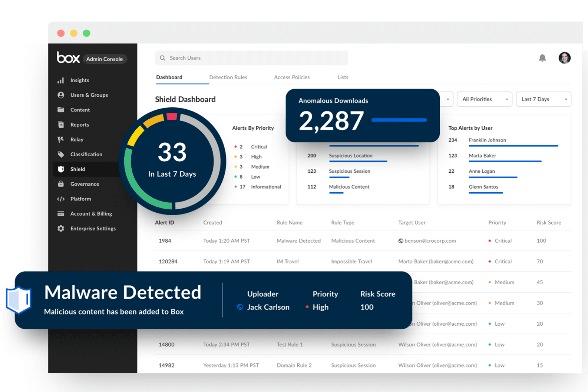Click Anne Logan in Top Alerts

[482, 171]
